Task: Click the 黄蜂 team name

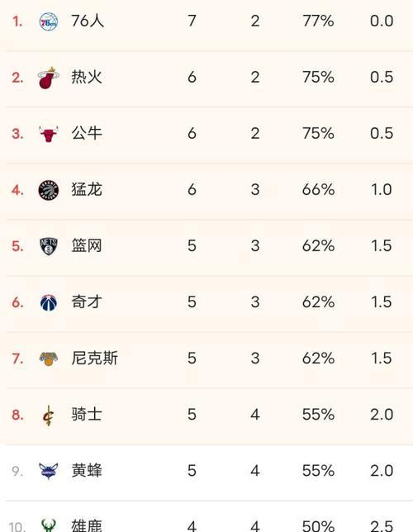Action: pyautogui.click(x=87, y=471)
